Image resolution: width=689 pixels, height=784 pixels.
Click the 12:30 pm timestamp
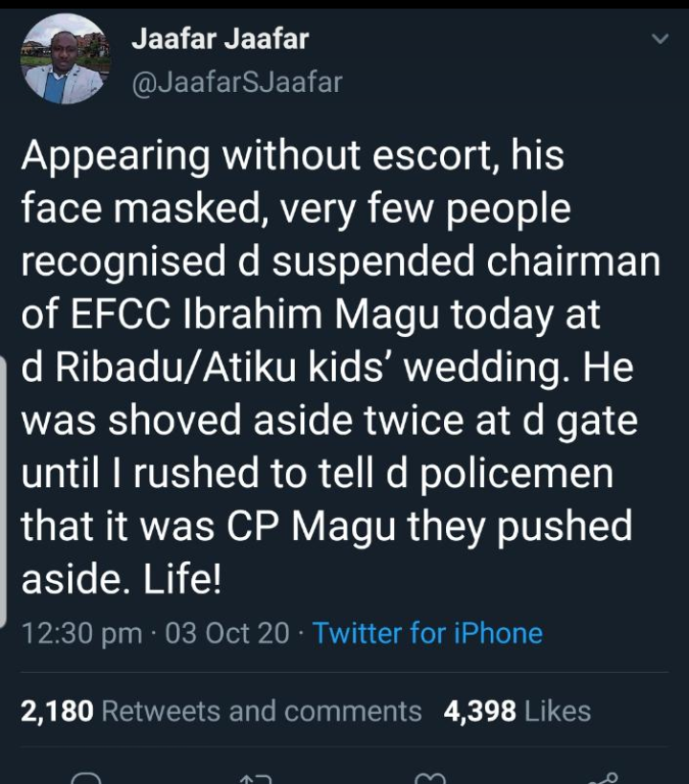[x=81, y=634]
